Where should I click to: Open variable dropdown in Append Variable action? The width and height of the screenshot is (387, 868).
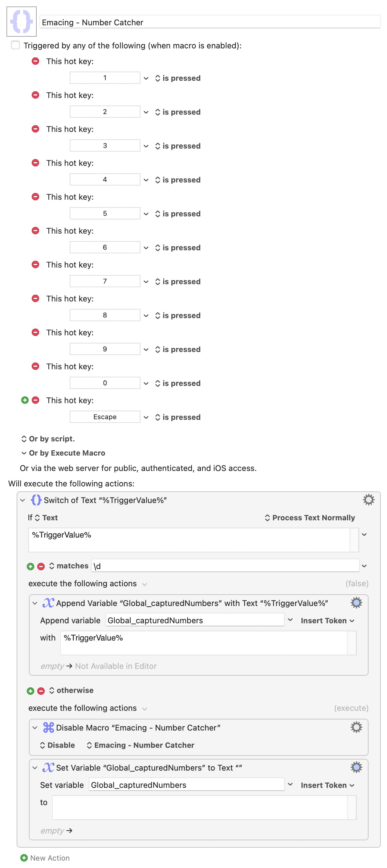[290, 620]
